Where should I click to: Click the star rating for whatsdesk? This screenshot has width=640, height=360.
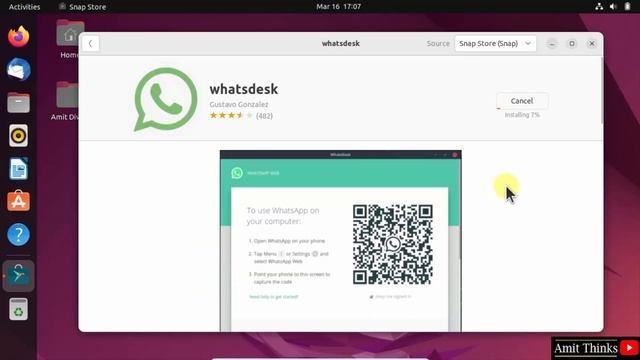coord(231,116)
